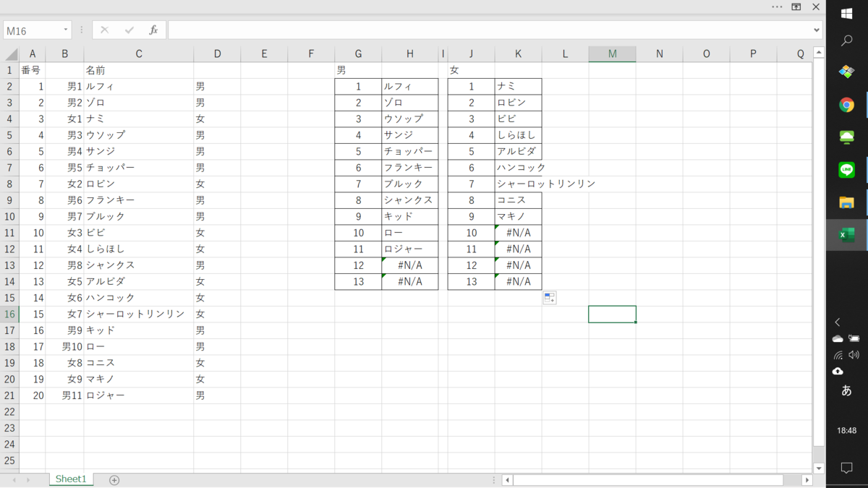868x488 pixels.
Task: Expand the Name Box dropdown arrow
Action: [65, 30]
